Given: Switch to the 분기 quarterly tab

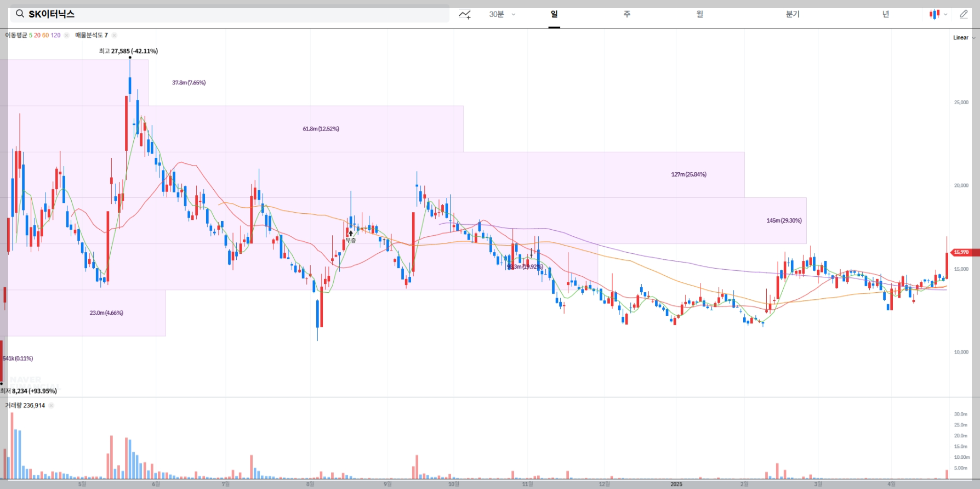Looking at the screenshot, I should coord(793,14).
